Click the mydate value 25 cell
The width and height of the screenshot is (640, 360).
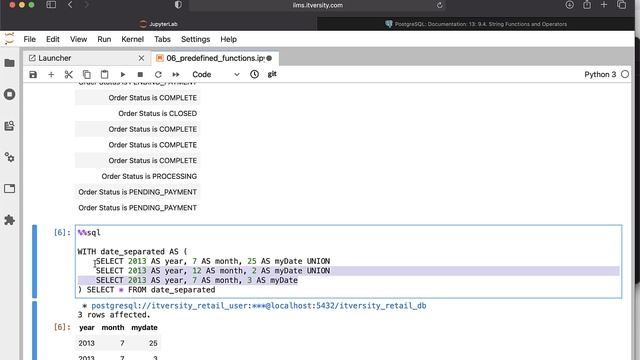point(153,343)
